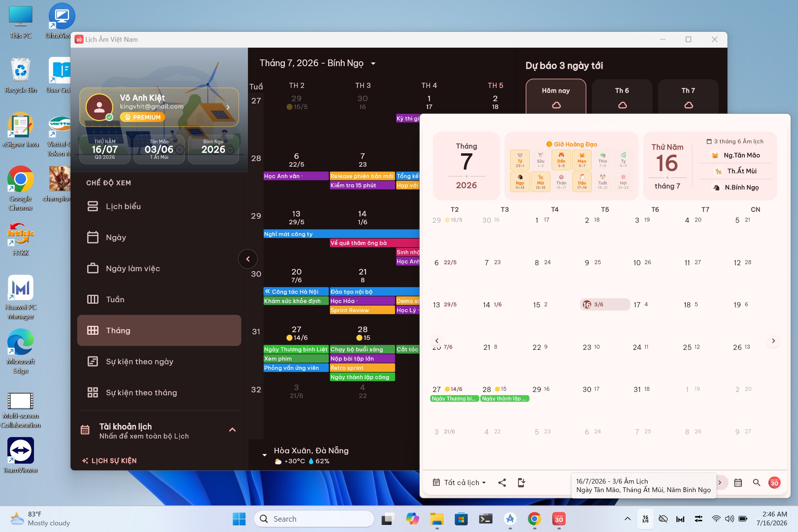Open the Tất cả lịch dropdown

(459, 482)
